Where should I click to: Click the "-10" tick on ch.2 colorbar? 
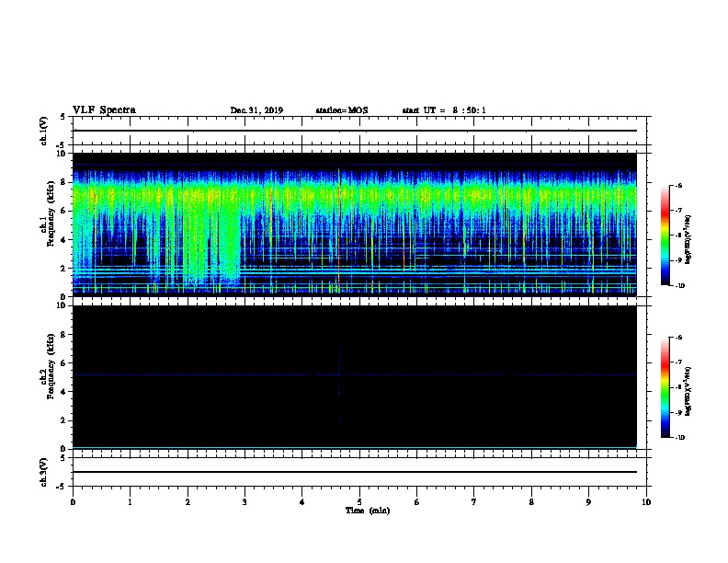click(679, 438)
